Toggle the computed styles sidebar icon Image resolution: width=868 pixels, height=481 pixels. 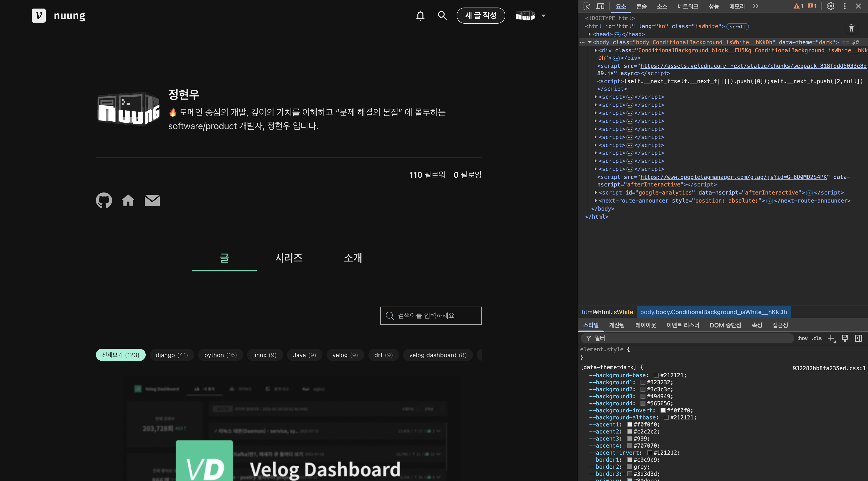pos(858,339)
